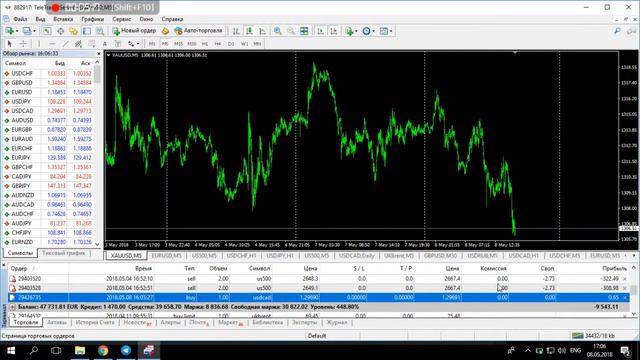The image size is (640, 360).
Task: Switch to the Тиковый график tab
Action: 64,253
